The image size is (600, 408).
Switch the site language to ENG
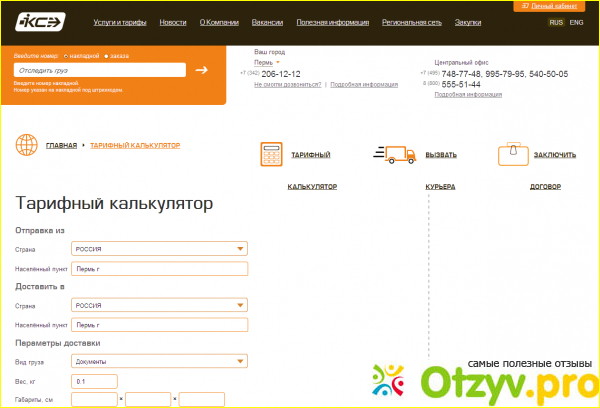pos(576,21)
